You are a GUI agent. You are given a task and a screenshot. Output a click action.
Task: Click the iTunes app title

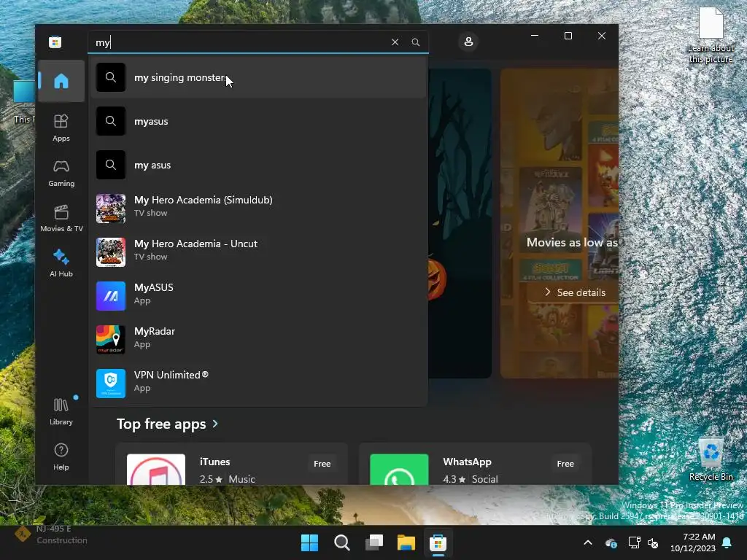pos(215,462)
